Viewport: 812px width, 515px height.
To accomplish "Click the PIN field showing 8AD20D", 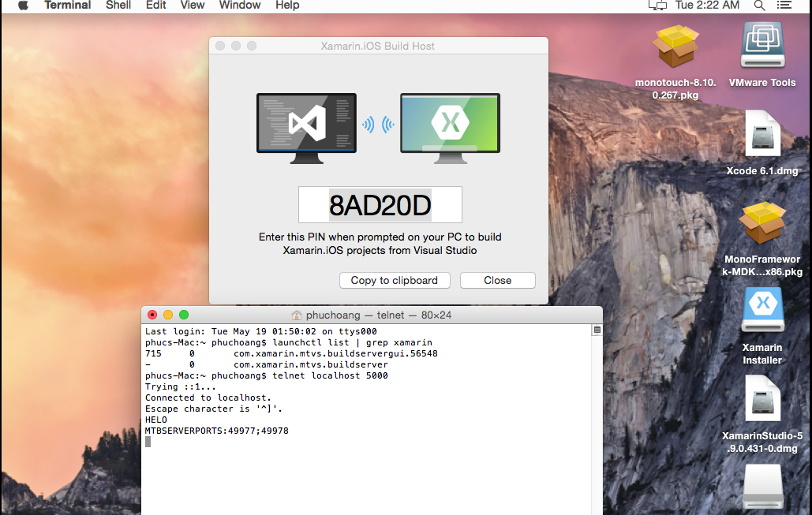I will [x=380, y=205].
